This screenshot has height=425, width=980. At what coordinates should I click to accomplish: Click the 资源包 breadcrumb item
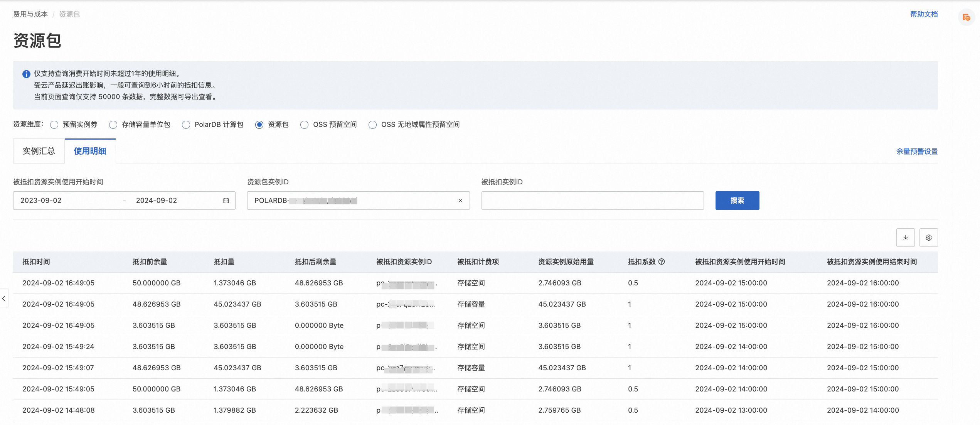pyautogui.click(x=69, y=14)
